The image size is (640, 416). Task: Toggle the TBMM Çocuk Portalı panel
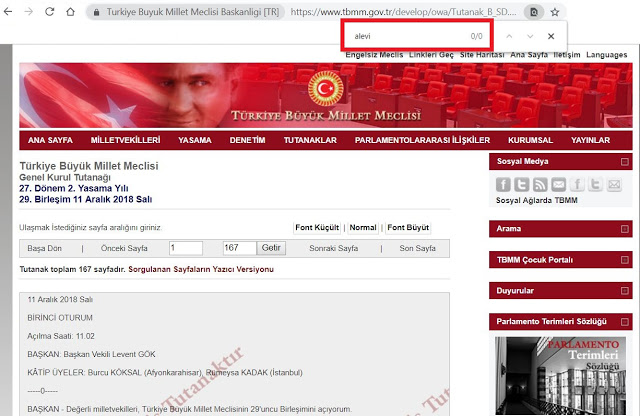[x=625, y=260]
